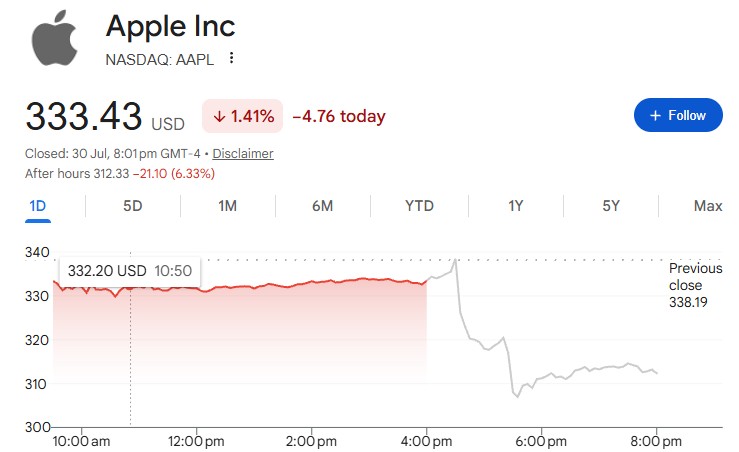739x452 pixels.
Task: Click the Previous close 338.19 label
Action: [x=695, y=285]
